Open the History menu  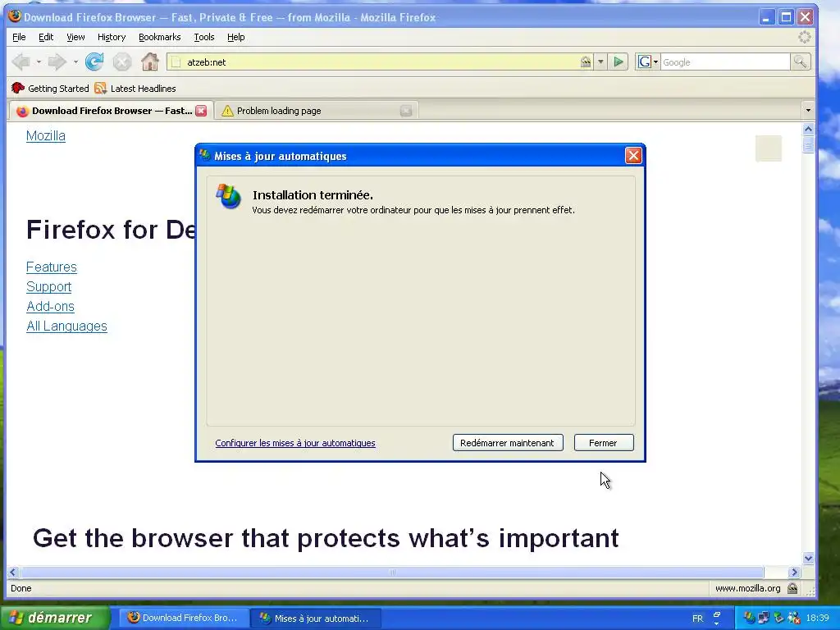112,37
